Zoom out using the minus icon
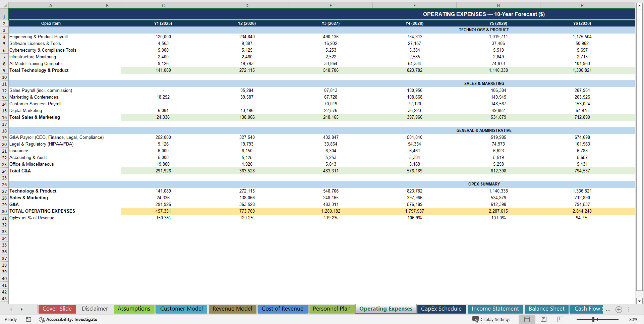The width and height of the screenshot is (644, 324). coord(573,319)
